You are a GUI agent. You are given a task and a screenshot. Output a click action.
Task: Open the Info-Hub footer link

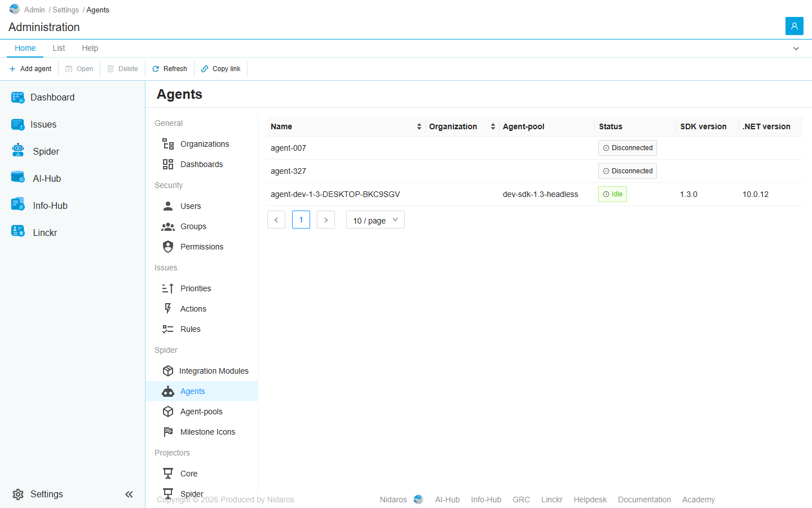pyautogui.click(x=486, y=500)
